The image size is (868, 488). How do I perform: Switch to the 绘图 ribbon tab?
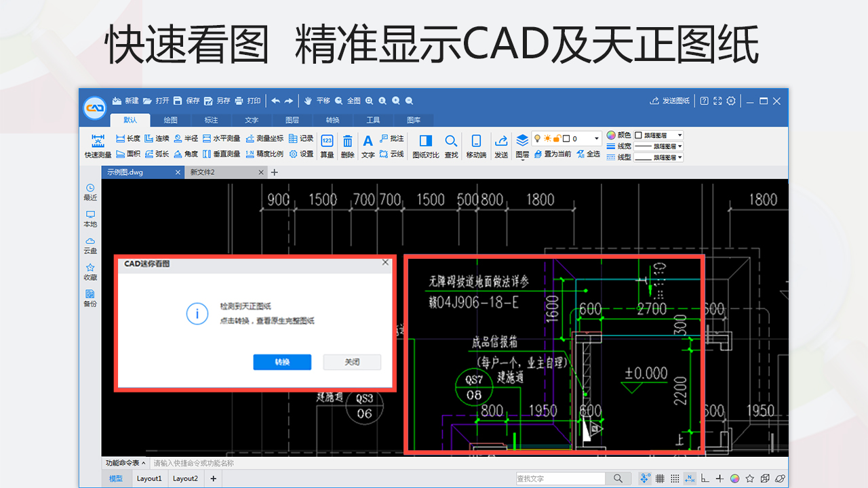pos(170,120)
